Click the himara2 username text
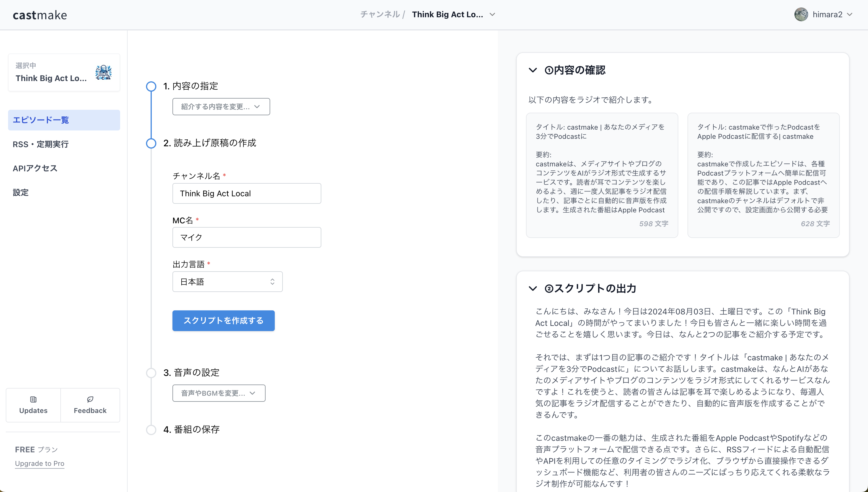Screen dimensions: 868x492 click(827, 15)
